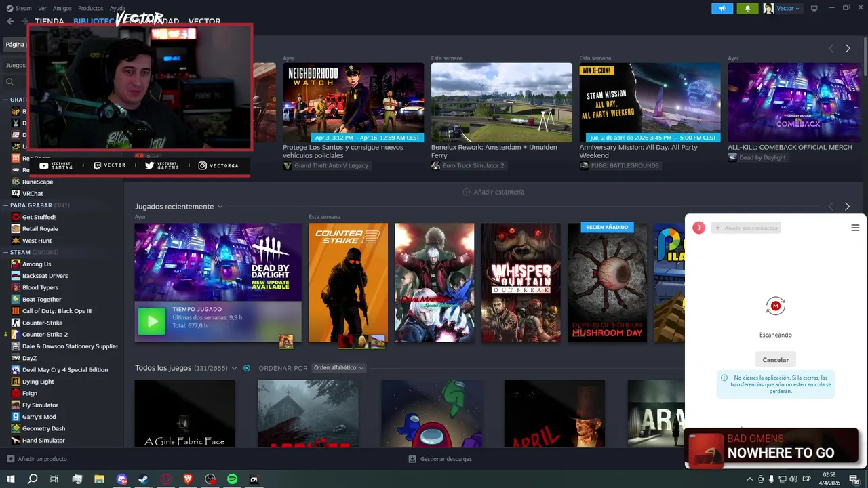Open Steam from the Windows taskbar
The image size is (868, 488).
coord(143,479)
